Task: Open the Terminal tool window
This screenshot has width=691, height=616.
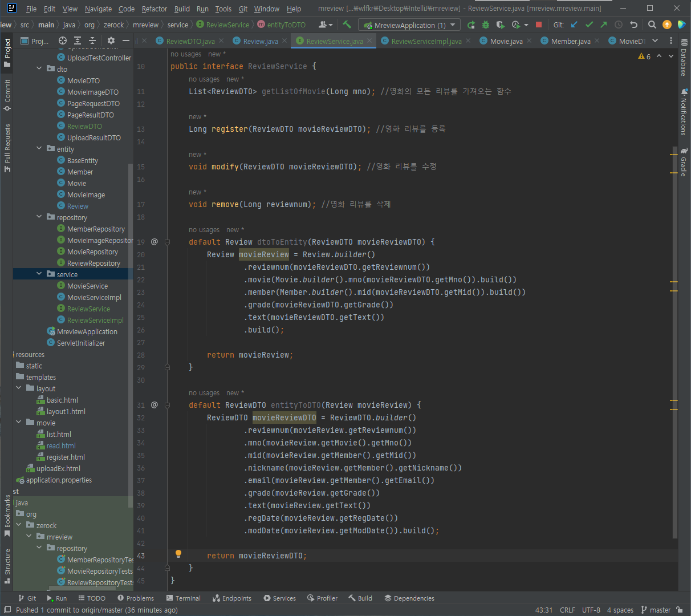Action: (x=184, y=598)
